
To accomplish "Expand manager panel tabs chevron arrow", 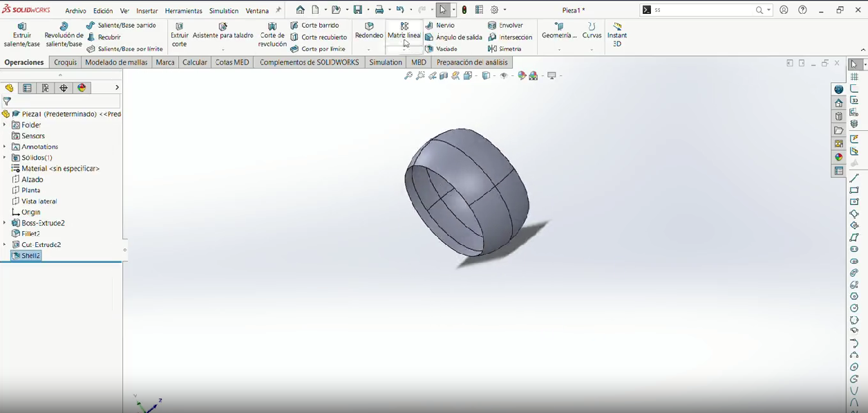I will click(117, 88).
